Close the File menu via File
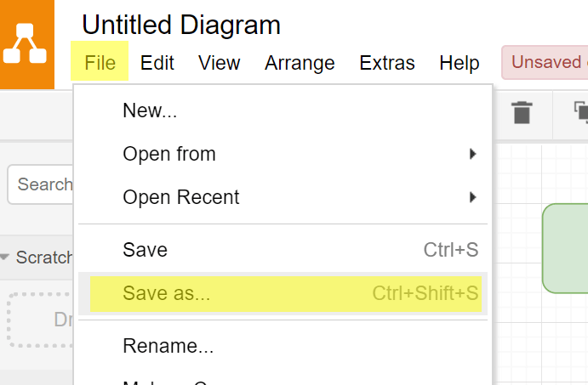Image resolution: width=588 pixels, height=385 pixels. (100, 63)
